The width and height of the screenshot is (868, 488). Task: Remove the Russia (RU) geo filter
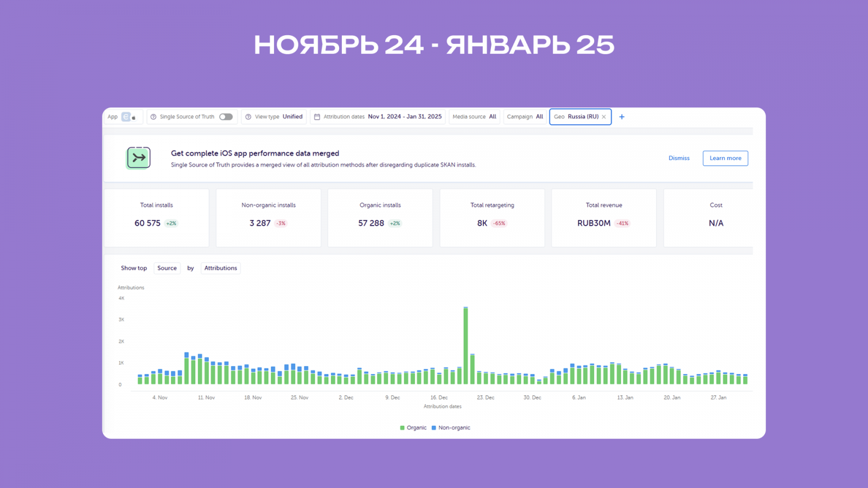coord(604,117)
